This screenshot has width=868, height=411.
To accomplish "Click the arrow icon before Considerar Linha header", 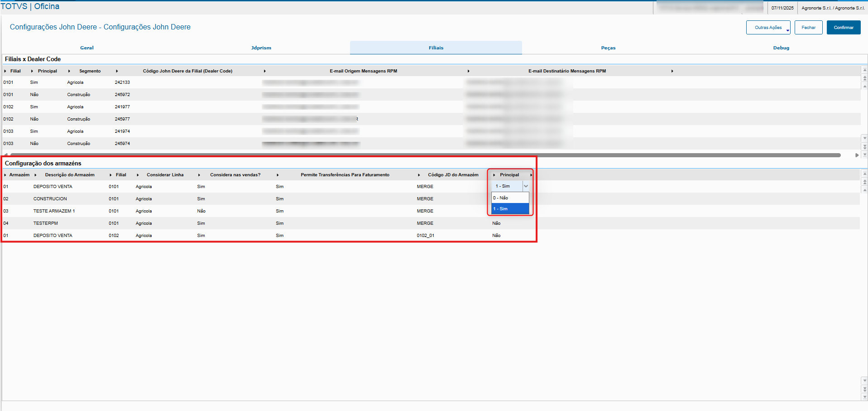I will click(x=138, y=175).
